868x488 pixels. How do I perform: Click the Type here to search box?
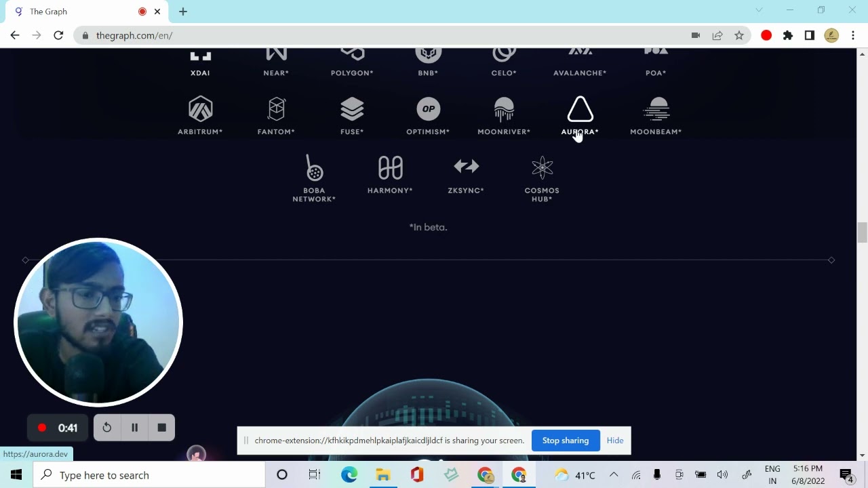[x=149, y=475]
